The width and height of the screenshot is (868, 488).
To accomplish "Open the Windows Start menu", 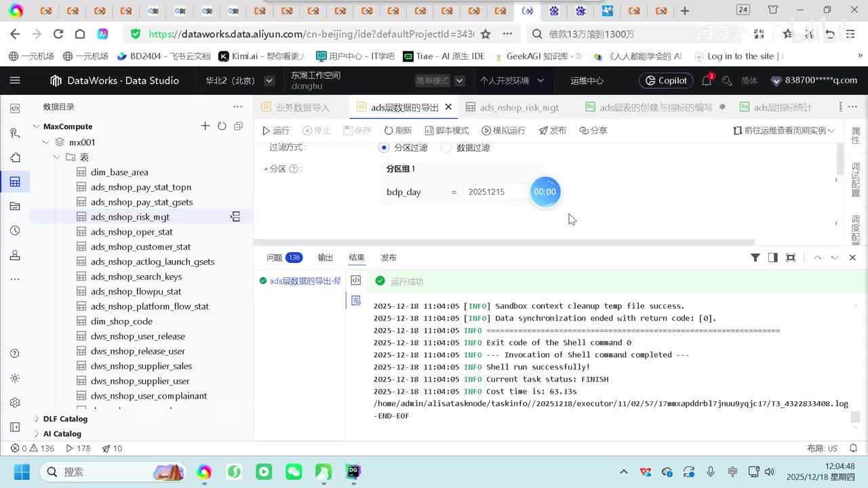I will 21,472.
